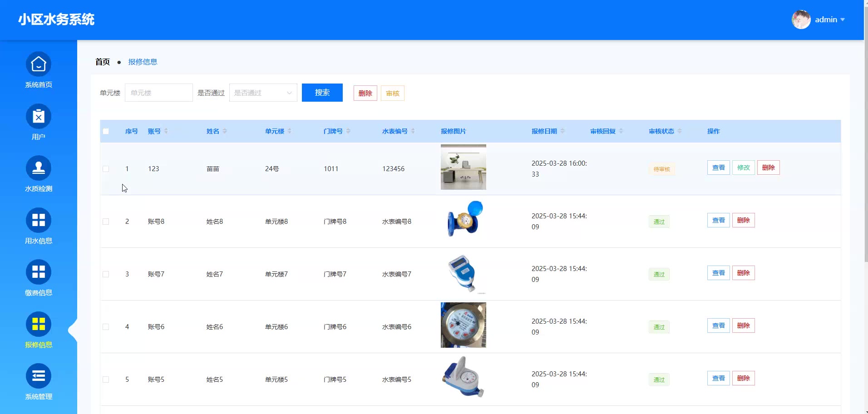Click the 小区水务系统 title
Screen dimensions: 868x414
[56, 20]
